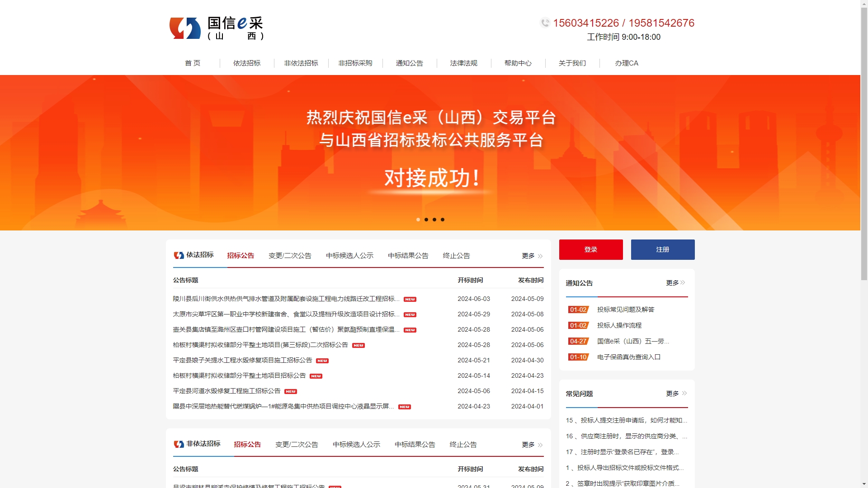Click the 非依法招标 section logo icon
The width and height of the screenshot is (868, 488).
click(x=179, y=444)
